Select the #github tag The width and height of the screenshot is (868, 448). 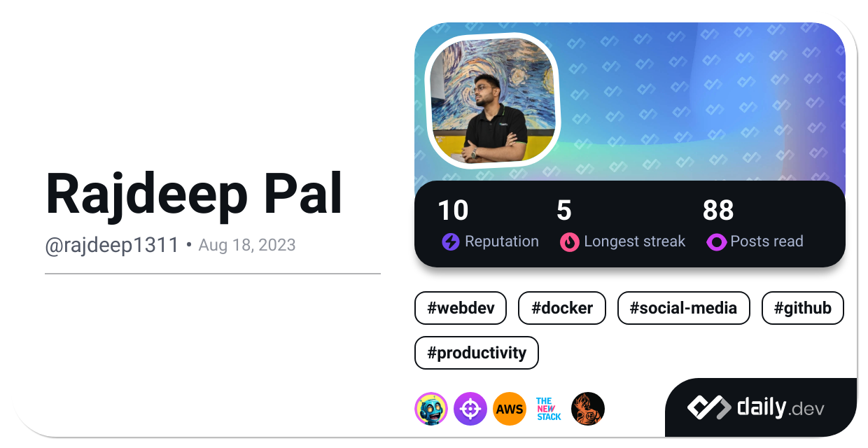(803, 308)
